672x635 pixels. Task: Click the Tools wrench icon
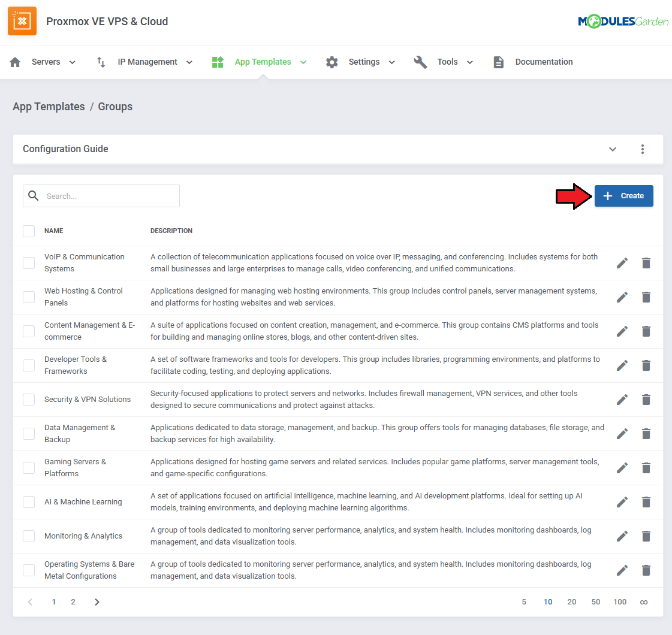tap(420, 62)
